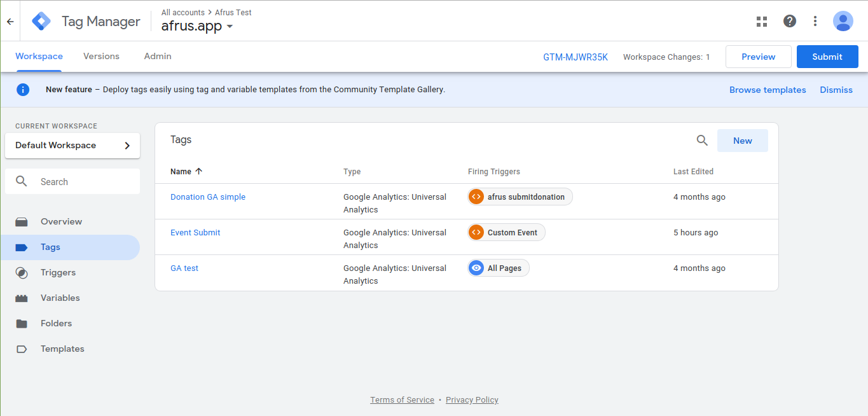Expand the Default Workspace selector
Screen dimensions: 868x416
click(x=72, y=146)
